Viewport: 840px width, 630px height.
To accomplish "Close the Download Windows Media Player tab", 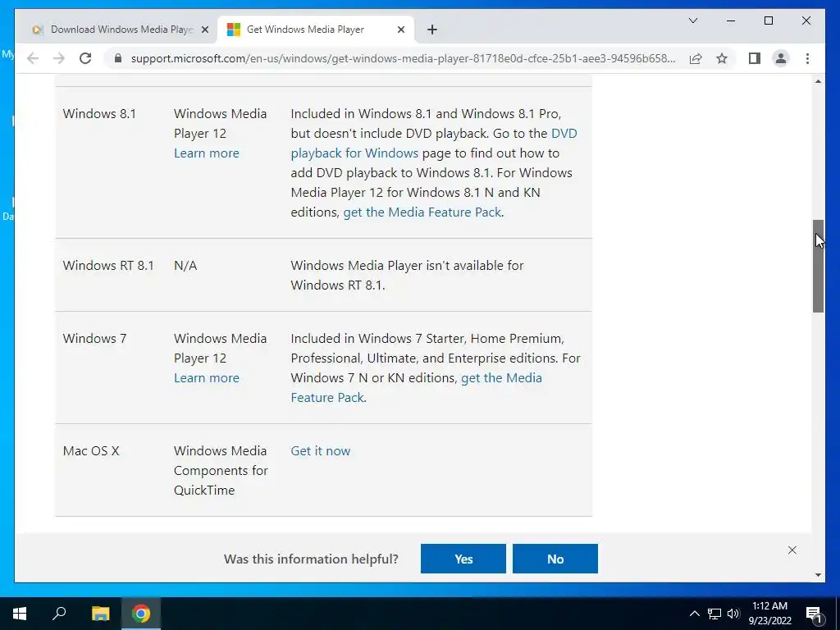I will 204,30.
